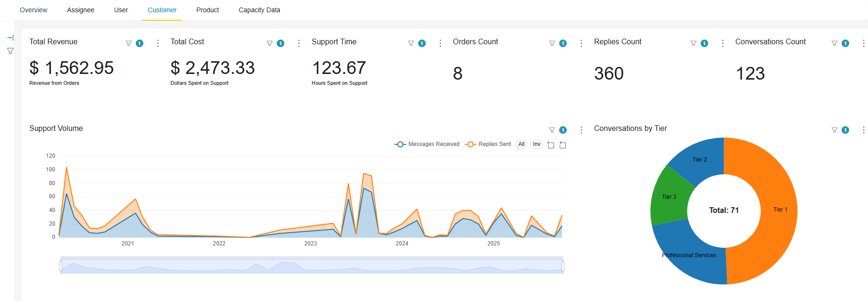Open Orders Count filter count badge
This screenshot has height=301, width=868.
point(563,43)
